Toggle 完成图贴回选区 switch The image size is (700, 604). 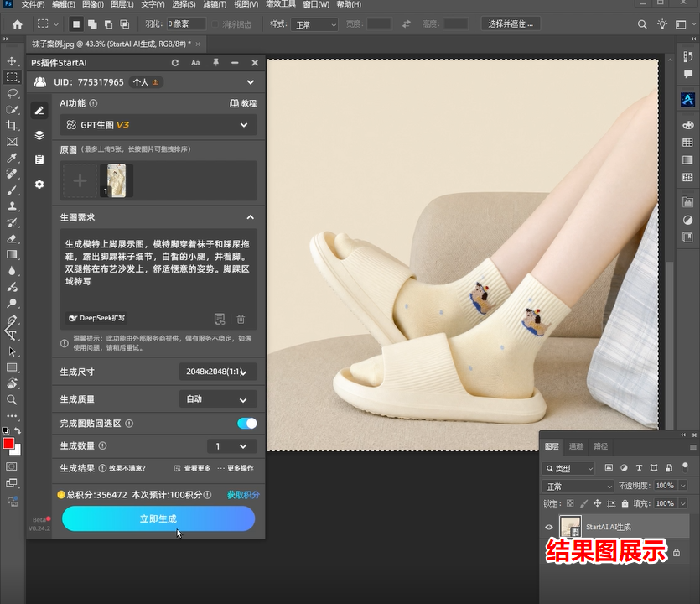[x=246, y=423]
